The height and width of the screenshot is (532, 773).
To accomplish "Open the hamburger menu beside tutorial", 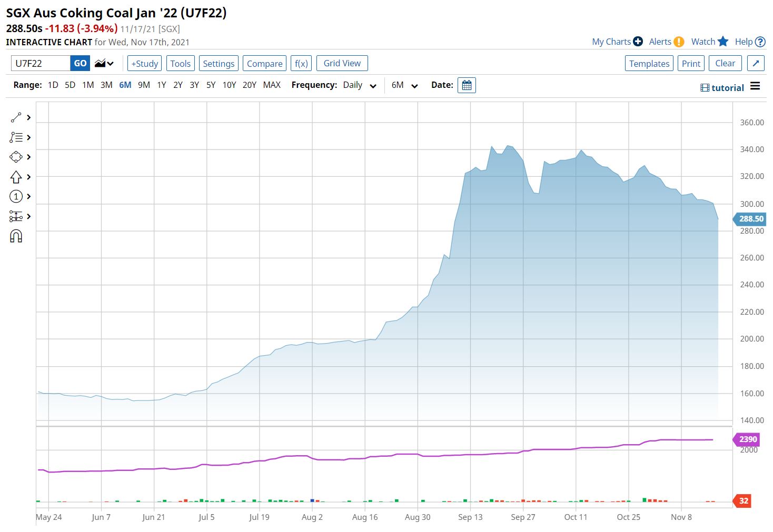I will pos(755,86).
